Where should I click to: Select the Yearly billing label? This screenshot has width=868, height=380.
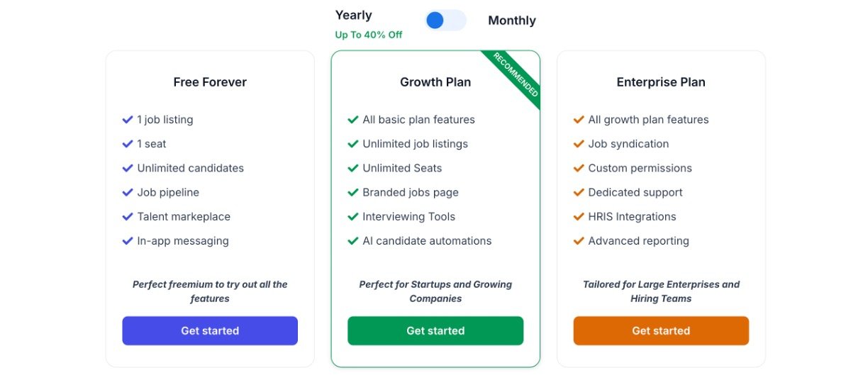[x=353, y=15]
